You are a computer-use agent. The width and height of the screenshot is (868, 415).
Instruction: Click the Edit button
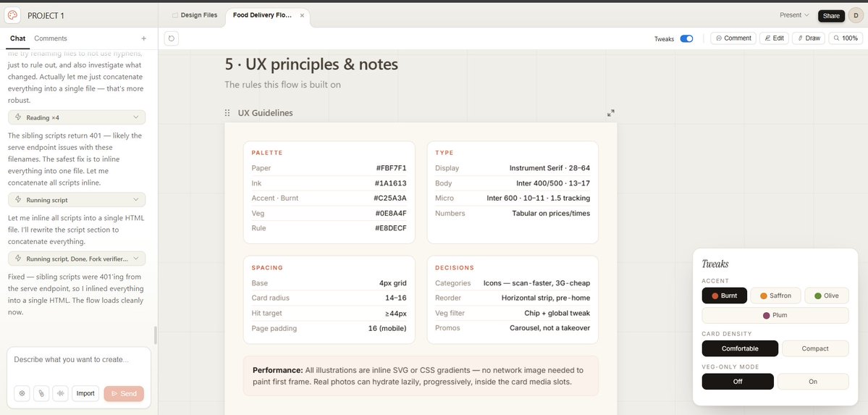774,38
